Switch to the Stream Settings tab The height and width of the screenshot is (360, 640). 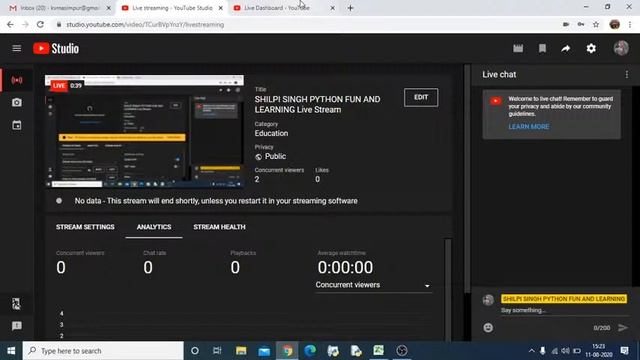(85, 227)
